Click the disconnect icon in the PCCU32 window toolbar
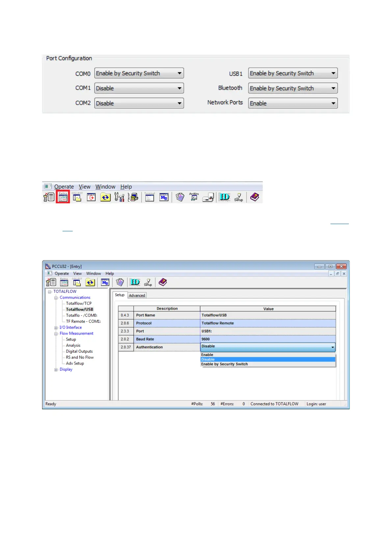The height and width of the screenshot is (554, 392). (51, 282)
